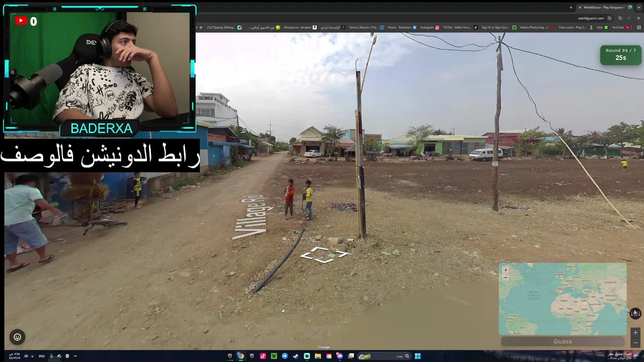Close the WorldGuessr browser tab

[580, 8]
